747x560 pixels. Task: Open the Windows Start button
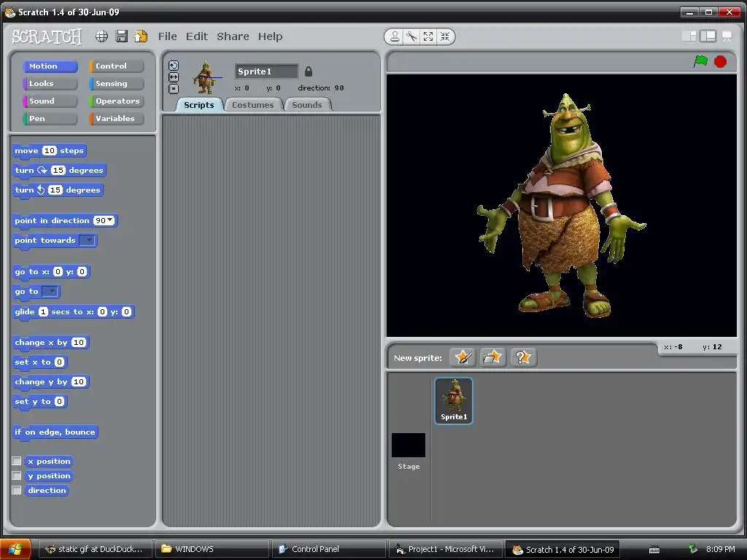click(15, 549)
